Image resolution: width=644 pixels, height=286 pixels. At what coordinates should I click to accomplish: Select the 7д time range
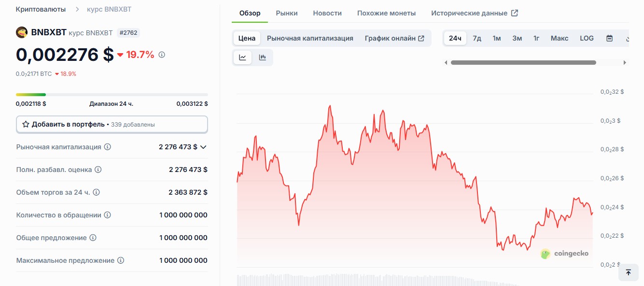(x=477, y=38)
